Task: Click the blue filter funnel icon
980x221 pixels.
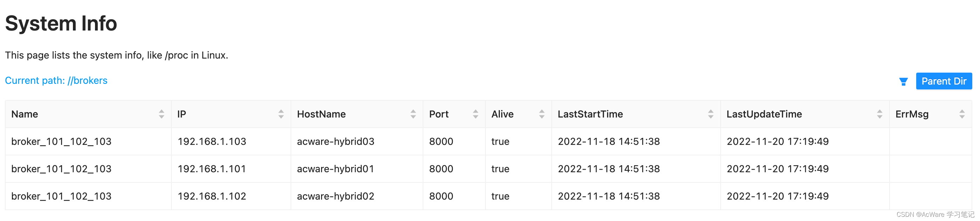Action: coord(903,81)
